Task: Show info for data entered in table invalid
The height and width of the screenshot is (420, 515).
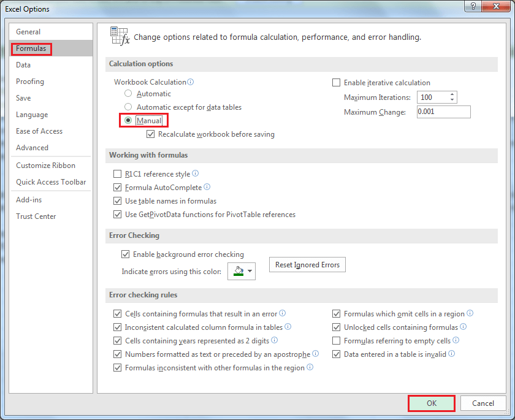Action: pyautogui.click(x=452, y=354)
